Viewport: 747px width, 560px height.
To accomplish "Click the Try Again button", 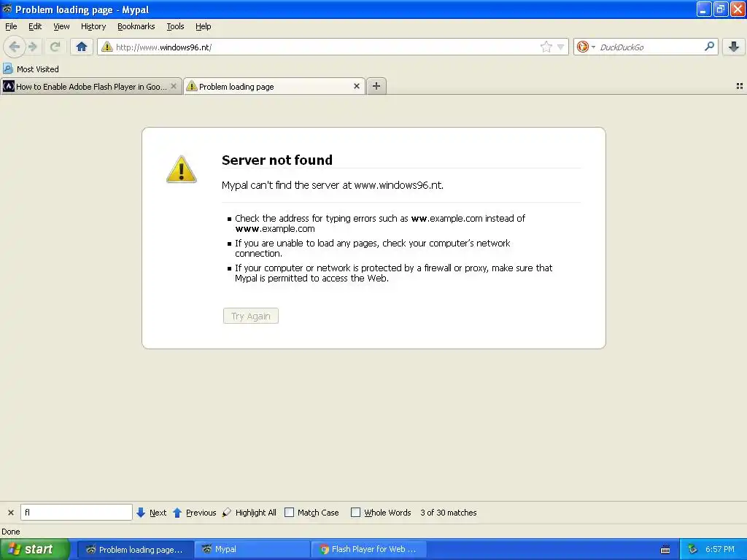I will point(251,316).
